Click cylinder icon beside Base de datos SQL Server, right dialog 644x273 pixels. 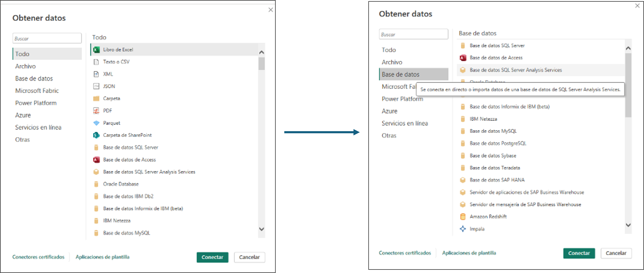tap(463, 46)
